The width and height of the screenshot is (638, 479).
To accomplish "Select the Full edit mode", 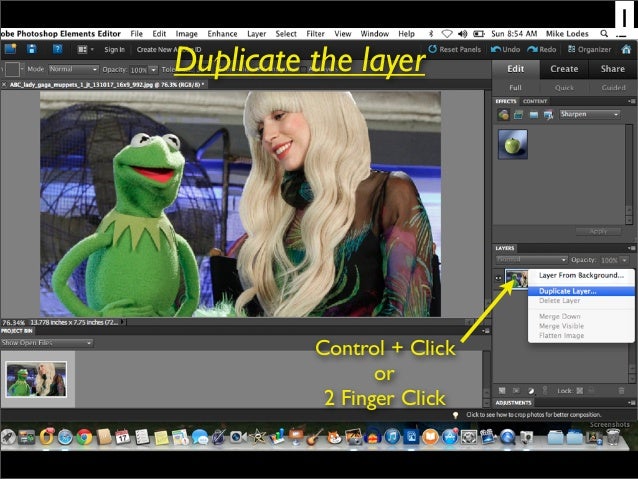I will click(515, 87).
